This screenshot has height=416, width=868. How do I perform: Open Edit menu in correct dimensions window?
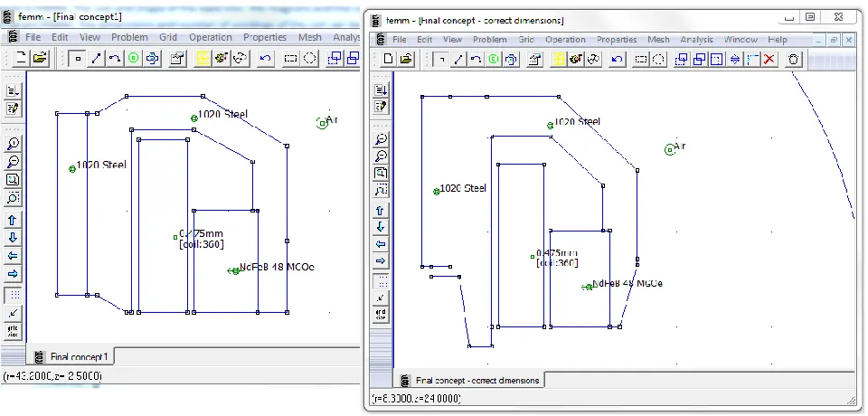(x=425, y=39)
